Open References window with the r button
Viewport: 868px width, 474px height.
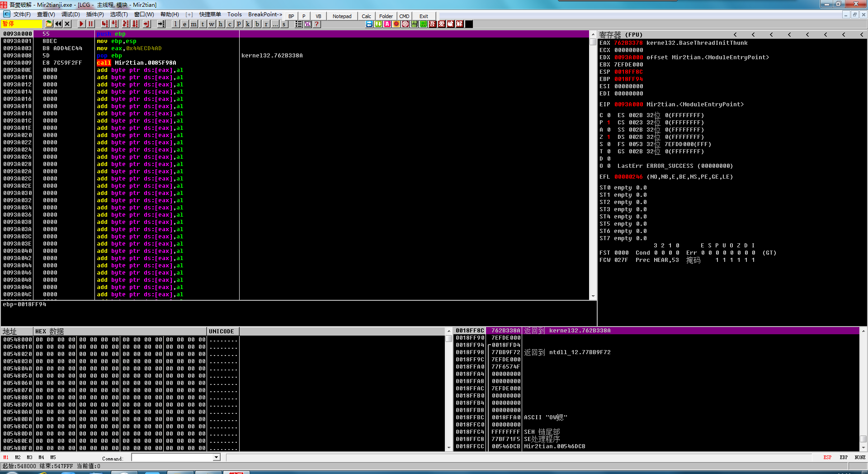[266, 24]
